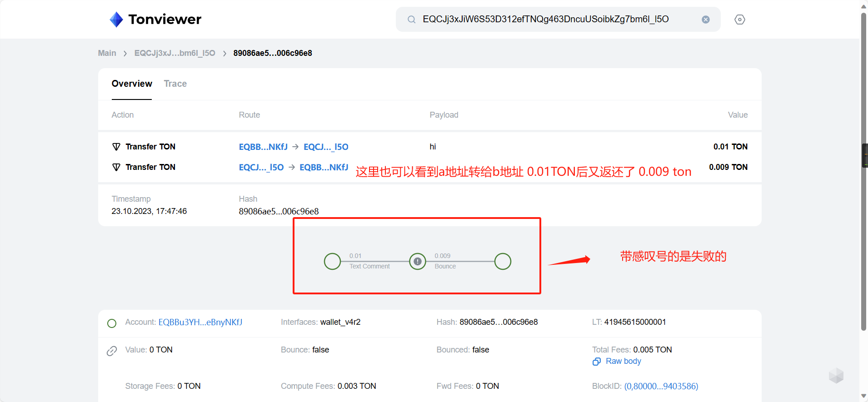The width and height of the screenshot is (868, 402).
Task: Select the Overview tab
Action: pos(132,84)
